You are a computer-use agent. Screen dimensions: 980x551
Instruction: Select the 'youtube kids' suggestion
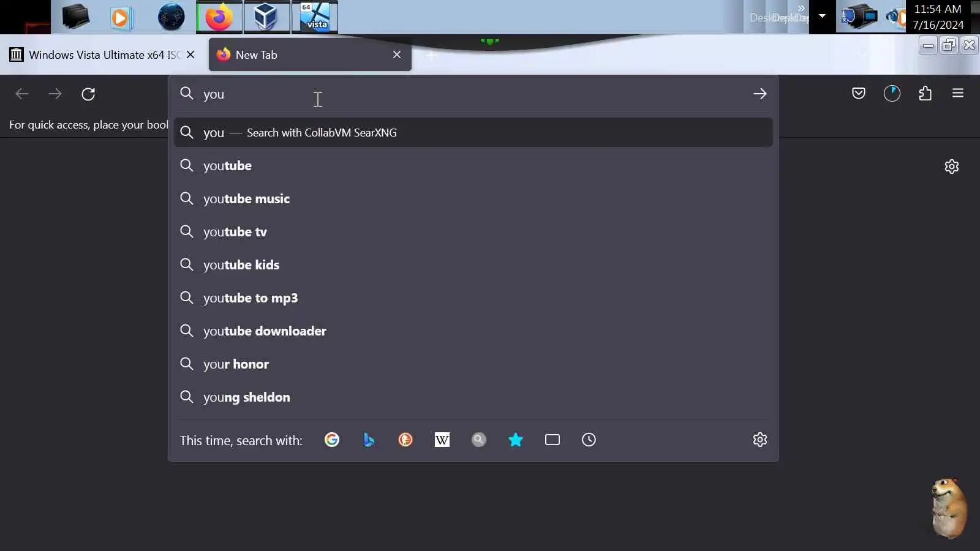[473, 265]
